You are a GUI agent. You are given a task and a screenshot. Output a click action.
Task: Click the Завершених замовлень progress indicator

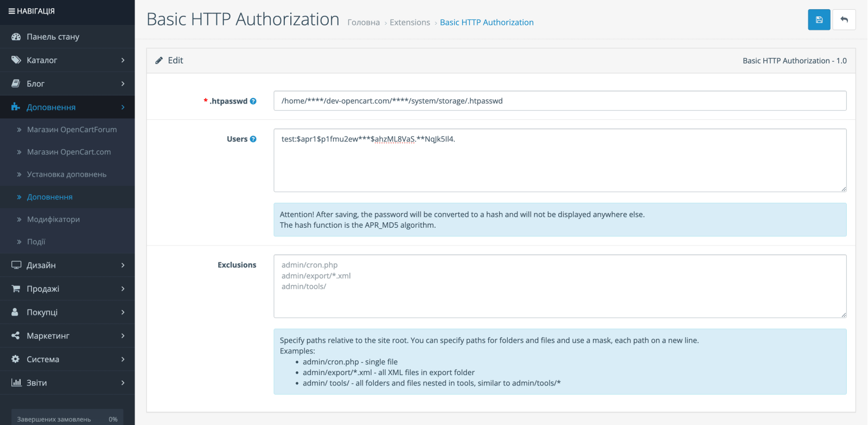tap(67, 418)
